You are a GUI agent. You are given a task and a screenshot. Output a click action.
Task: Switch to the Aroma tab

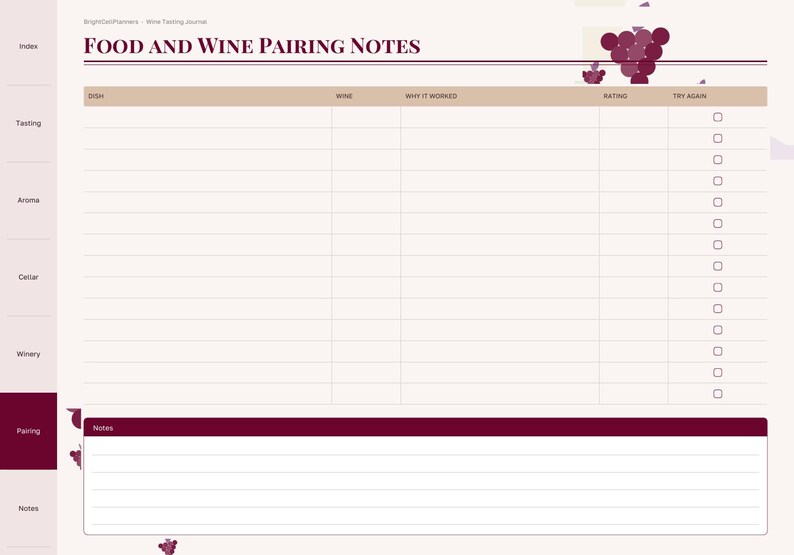click(x=28, y=200)
